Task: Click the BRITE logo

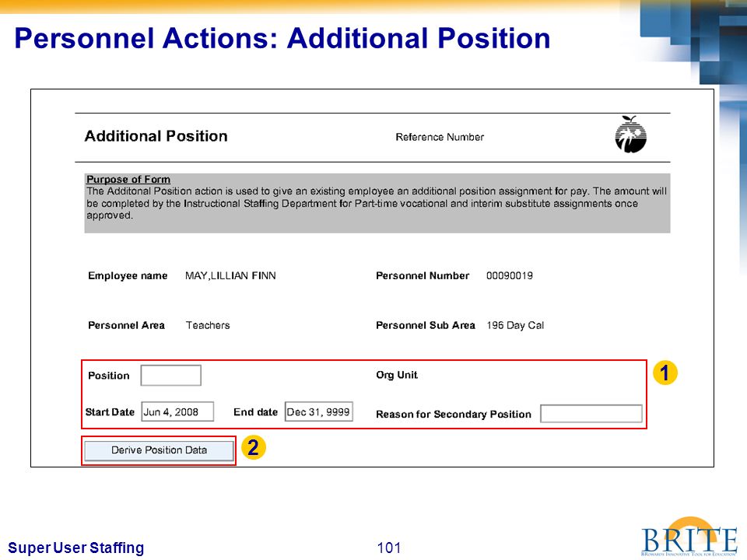Action: pos(689,538)
